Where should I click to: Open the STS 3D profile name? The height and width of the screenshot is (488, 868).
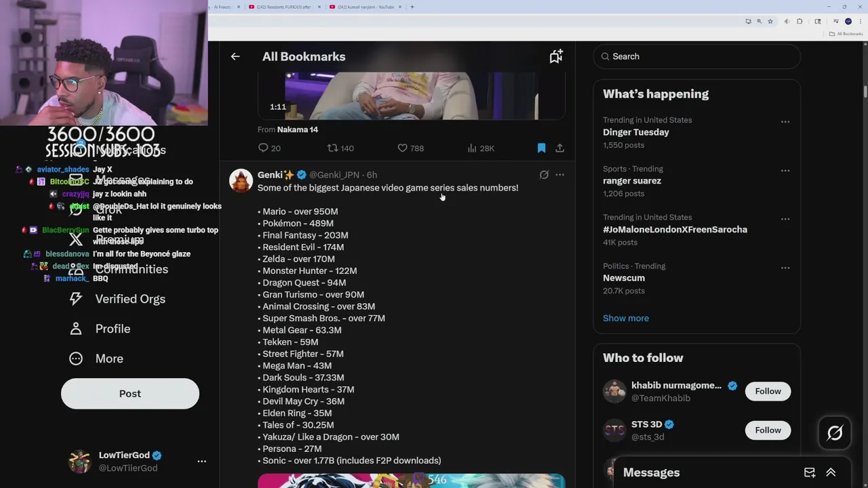pos(646,424)
